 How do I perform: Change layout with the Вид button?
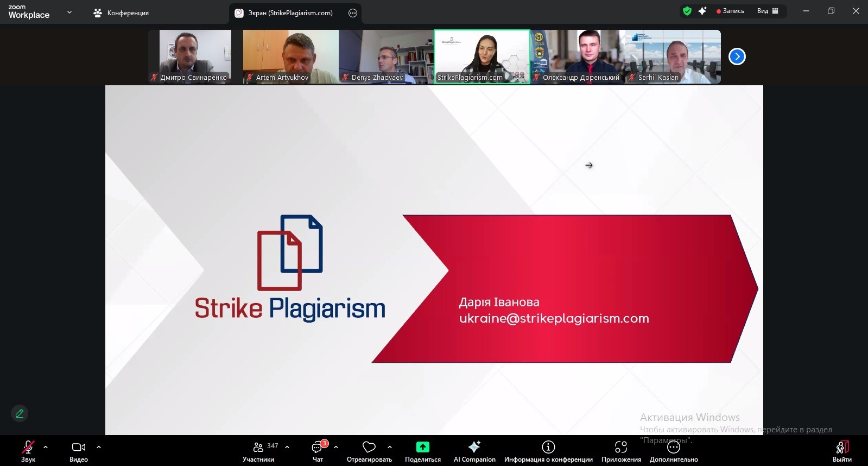coord(768,11)
